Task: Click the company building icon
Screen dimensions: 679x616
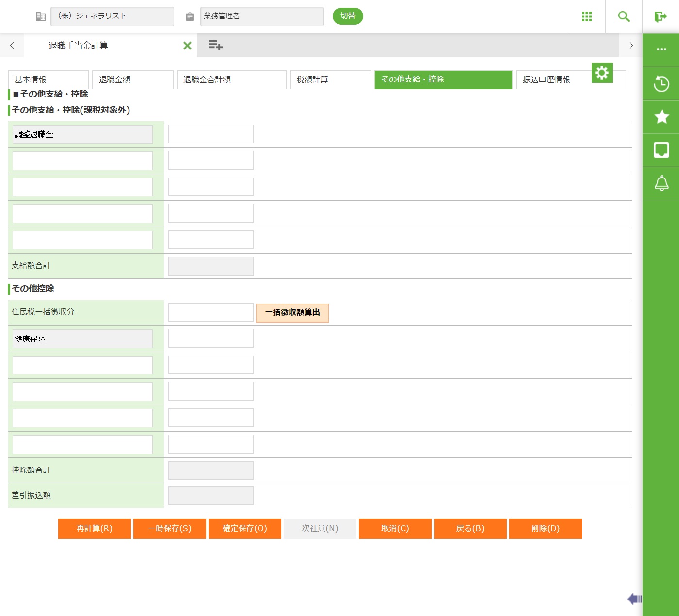Action: click(41, 16)
